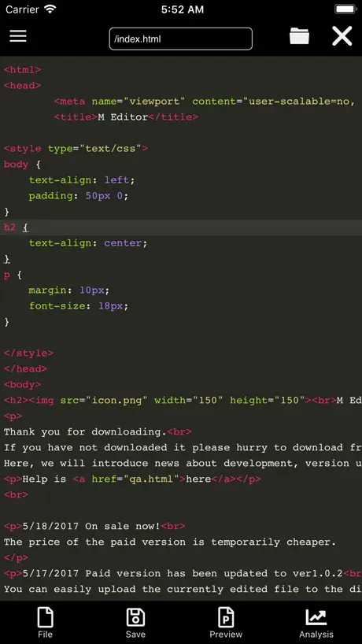Click the 'text-align: left;' line
Viewport: 362px width, 644px height.
coord(82,180)
